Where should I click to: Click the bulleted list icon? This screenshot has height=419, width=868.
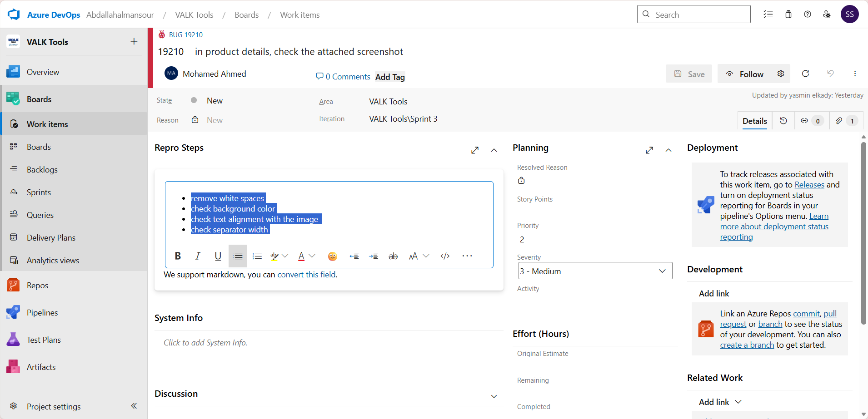point(238,256)
